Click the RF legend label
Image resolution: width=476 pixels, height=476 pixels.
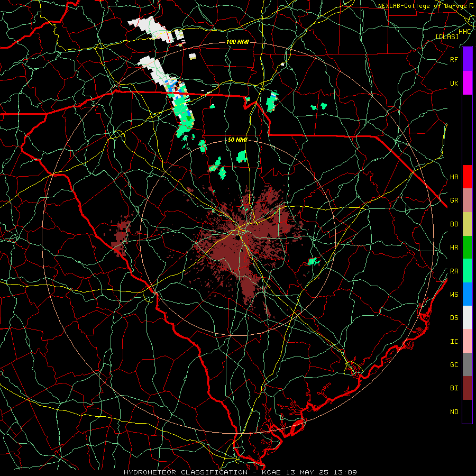click(454, 59)
